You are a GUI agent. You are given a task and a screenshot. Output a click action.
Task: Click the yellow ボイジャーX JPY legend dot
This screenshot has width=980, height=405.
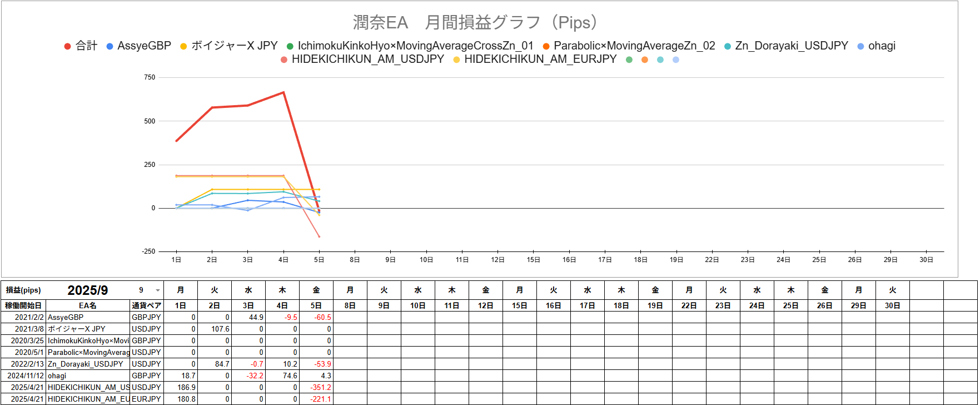click(183, 46)
